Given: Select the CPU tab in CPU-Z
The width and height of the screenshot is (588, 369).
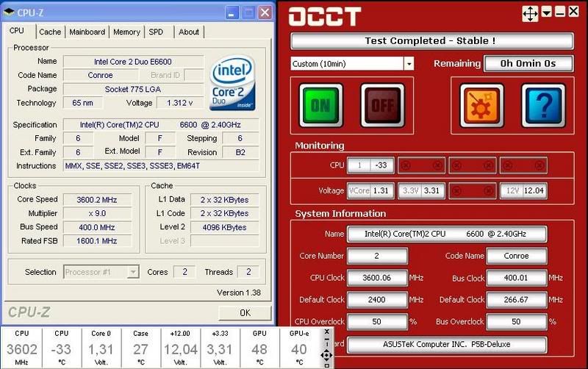Looking at the screenshot, I should [x=17, y=31].
